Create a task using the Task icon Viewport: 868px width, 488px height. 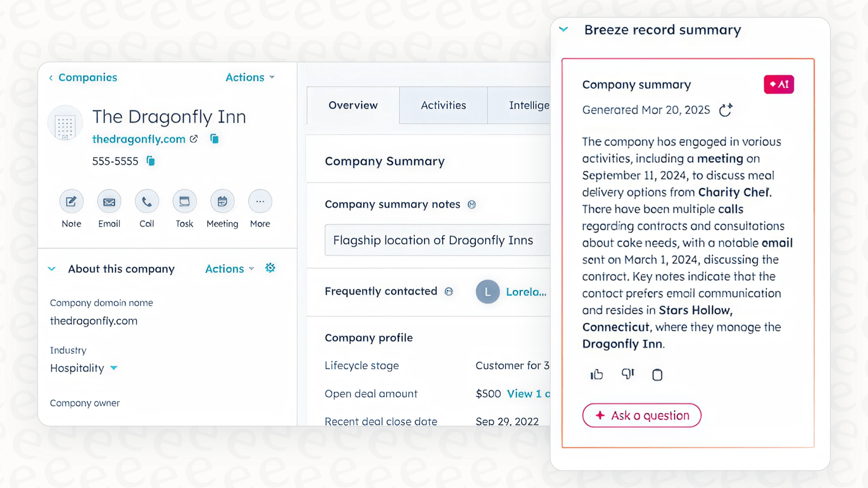tap(184, 201)
